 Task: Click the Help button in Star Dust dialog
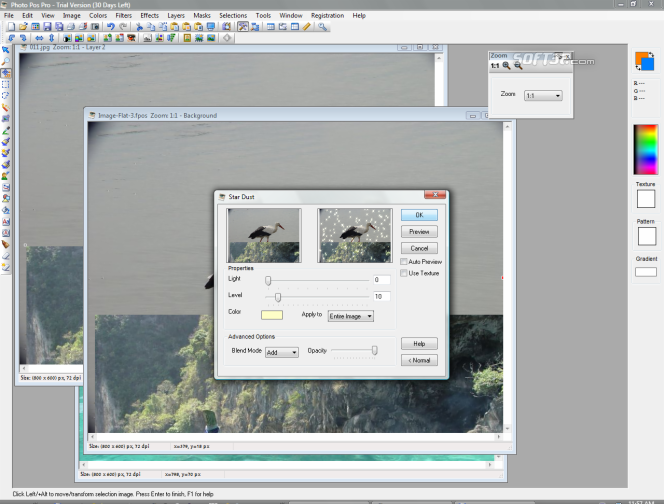click(x=419, y=343)
